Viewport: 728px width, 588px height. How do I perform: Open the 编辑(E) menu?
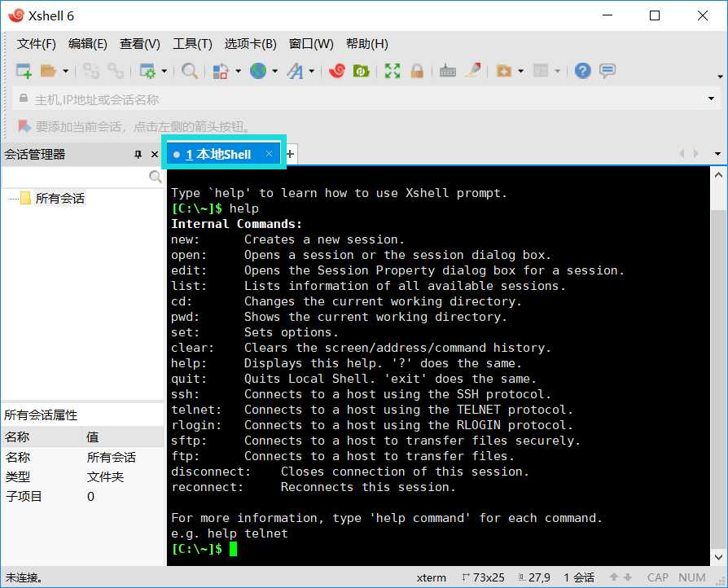click(87, 44)
